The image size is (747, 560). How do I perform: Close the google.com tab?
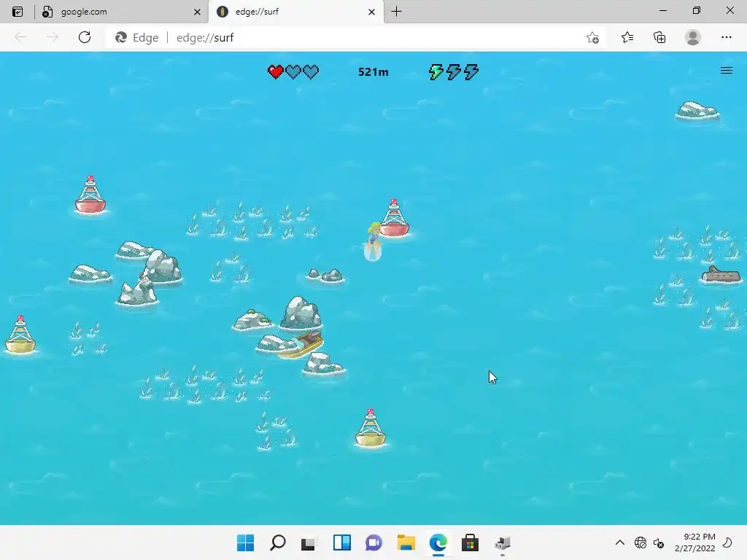pos(197,12)
